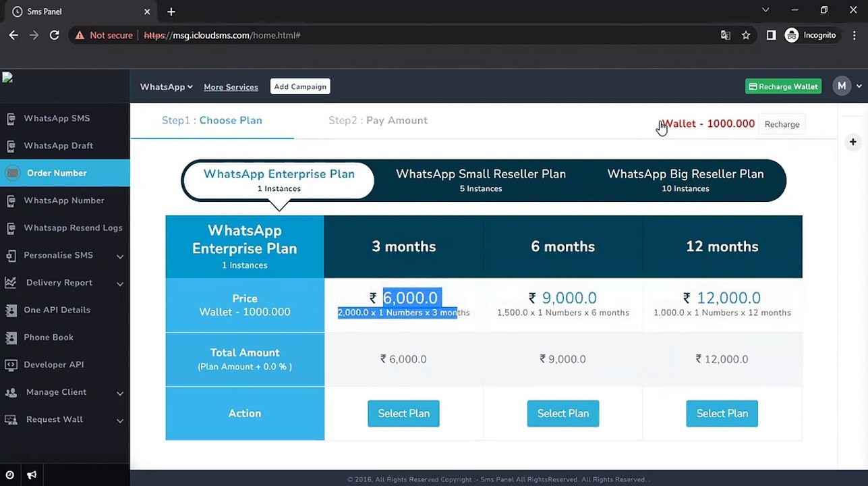Click the browser forward arrow
This screenshot has width=868, height=486.
point(34,35)
